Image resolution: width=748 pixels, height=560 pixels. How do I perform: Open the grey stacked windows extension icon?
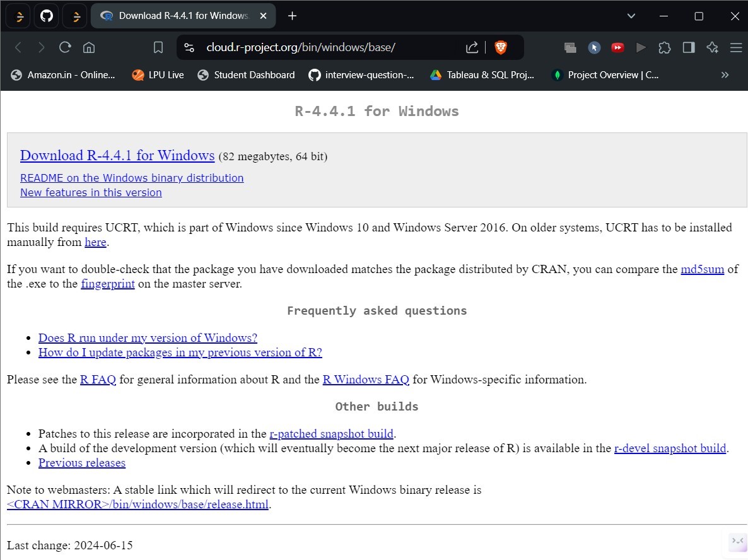point(570,47)
